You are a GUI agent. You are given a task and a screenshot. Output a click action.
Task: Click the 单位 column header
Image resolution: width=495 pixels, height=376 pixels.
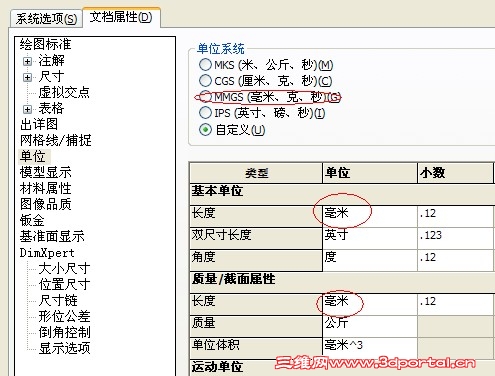point(370,173)
